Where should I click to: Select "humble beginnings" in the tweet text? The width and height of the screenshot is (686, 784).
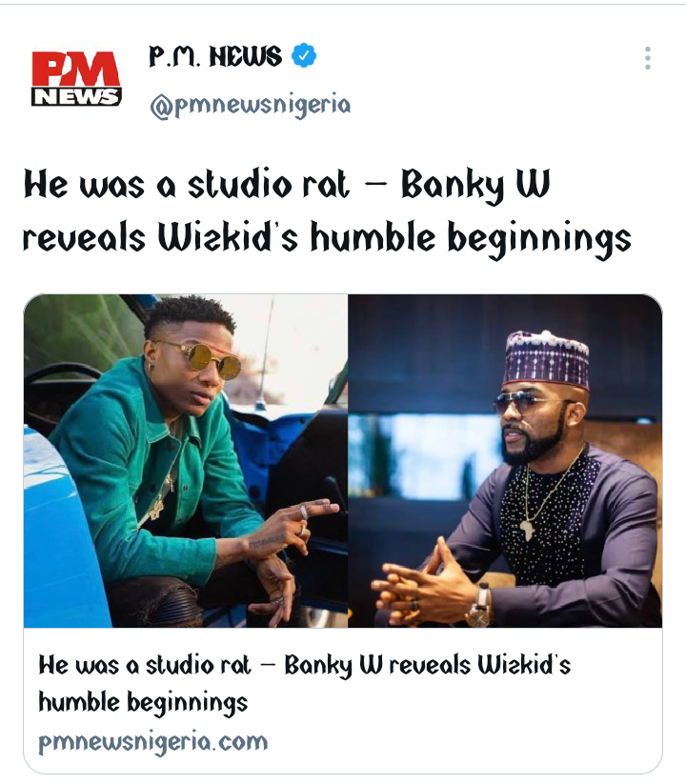click(471, 239)
